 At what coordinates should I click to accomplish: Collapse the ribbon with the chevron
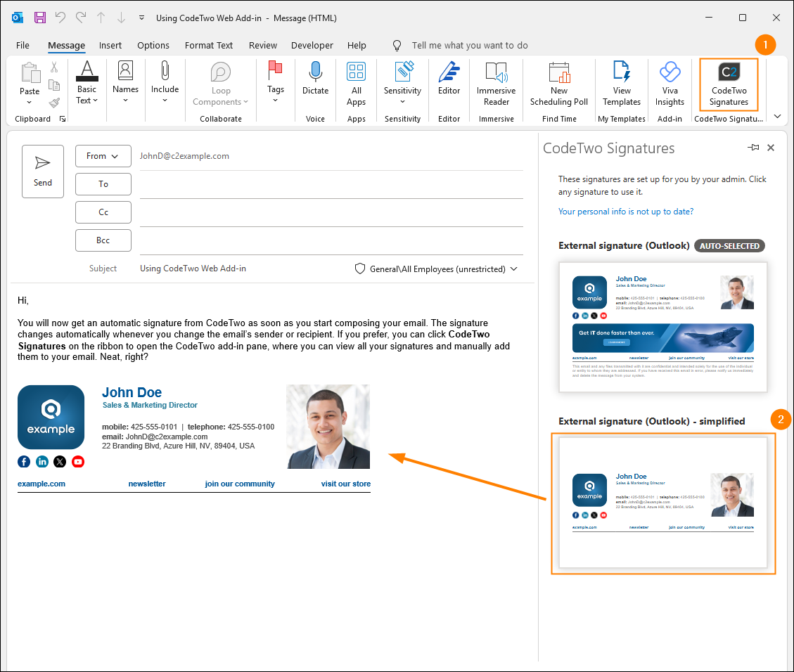(777, 117)
